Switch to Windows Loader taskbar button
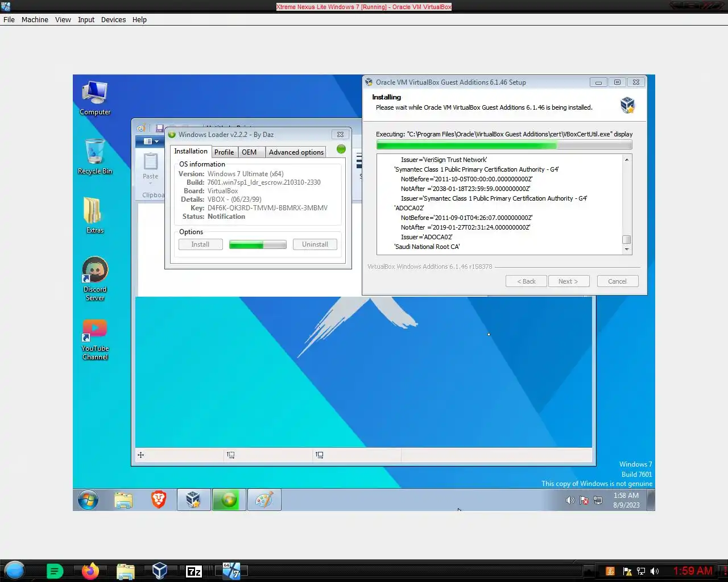 [229, 500]
